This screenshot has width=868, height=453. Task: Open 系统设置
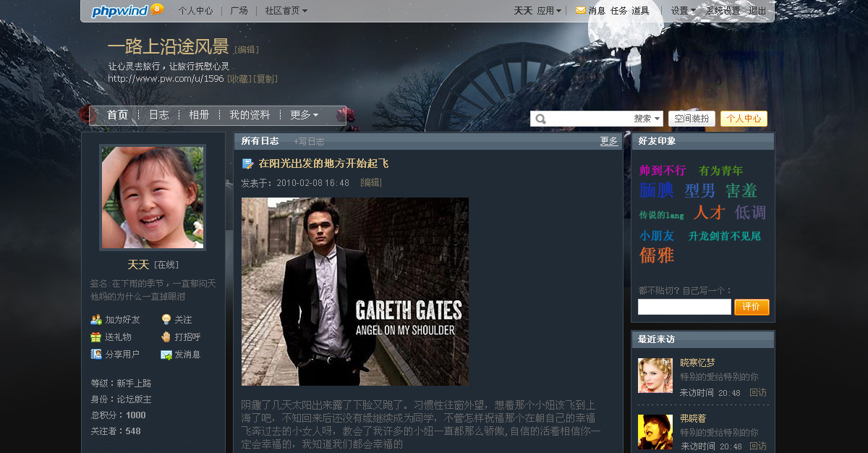click(723, 11)
